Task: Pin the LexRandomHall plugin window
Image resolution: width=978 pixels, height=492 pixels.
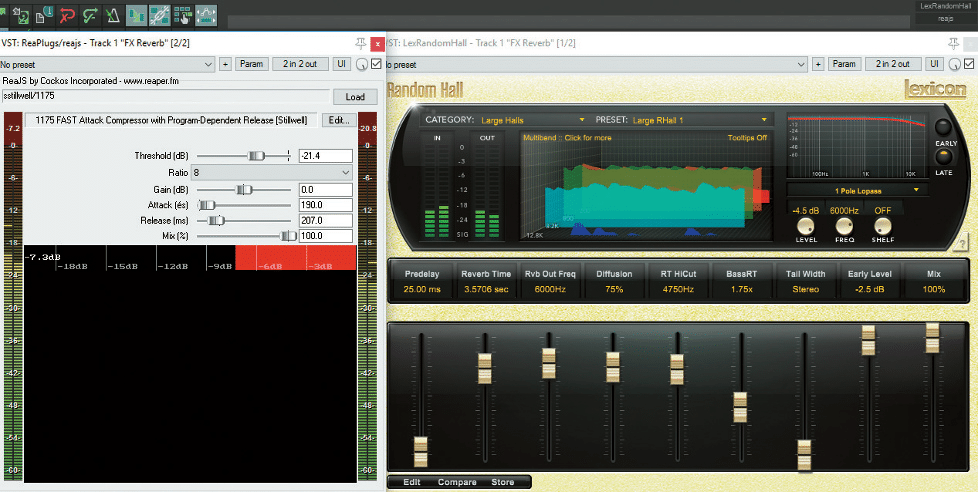Action: (952, 43)
